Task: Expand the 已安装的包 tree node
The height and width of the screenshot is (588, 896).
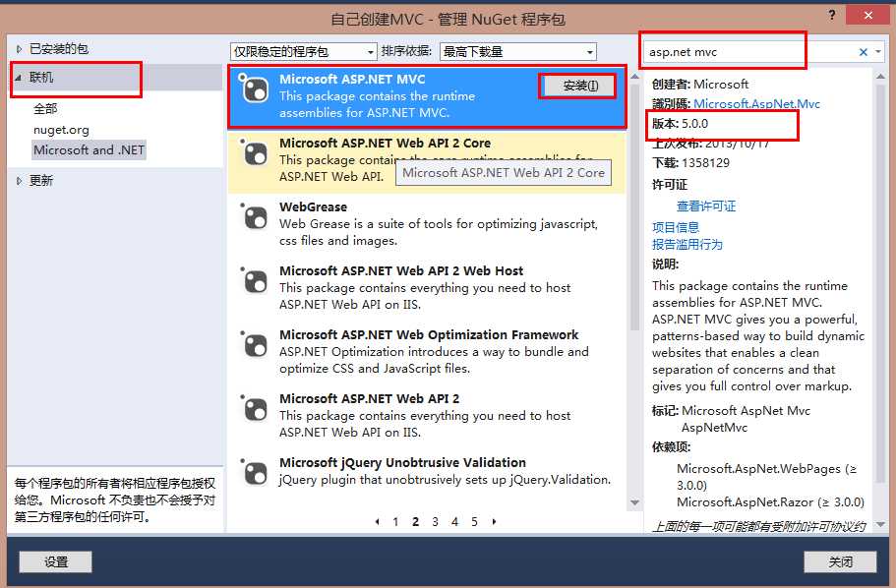Action: click(x=19, y=49)
